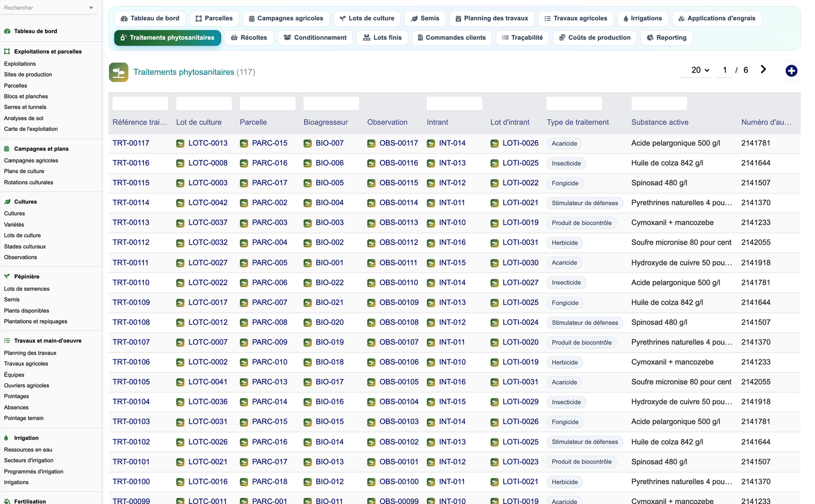This screenshot has width=815, height=504.
Task: Open Serres et tunnels in sidebar
Action: tap(25, 107)
